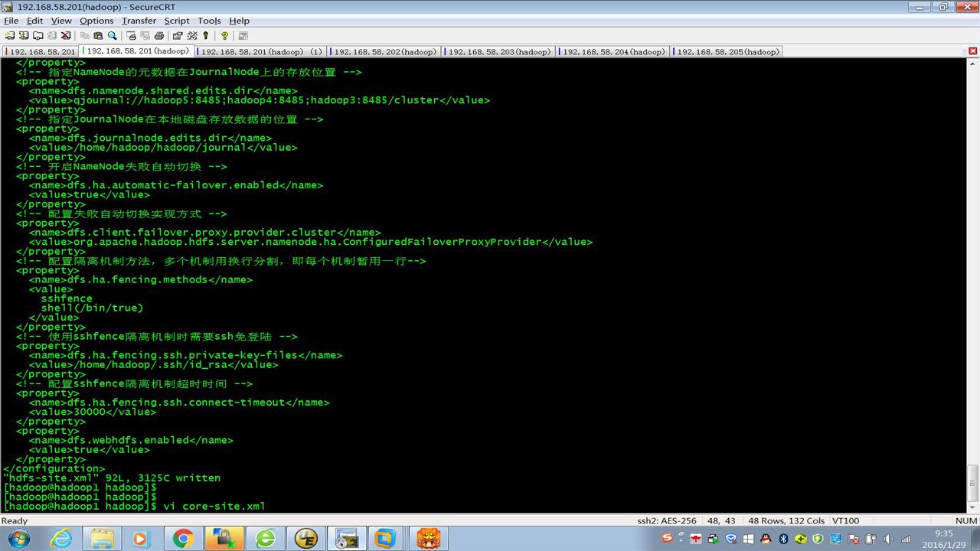Click the Paste clipboard toolbar icon
980x551 pixels.
[98, 35]
